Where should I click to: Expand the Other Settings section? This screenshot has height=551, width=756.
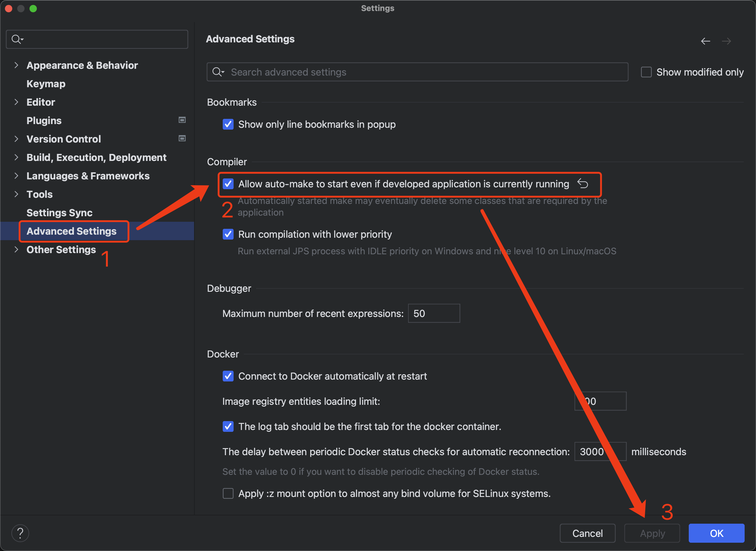pyautogui.click(x=16, y=249)
